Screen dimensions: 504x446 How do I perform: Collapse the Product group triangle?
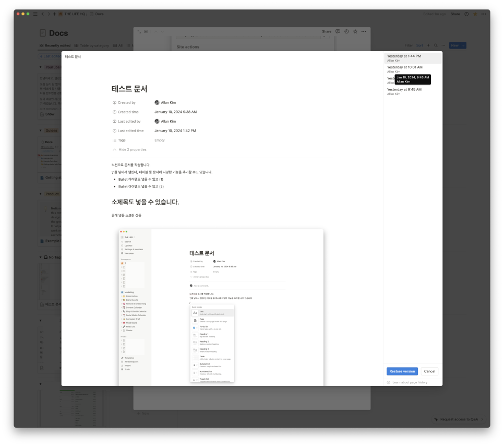click(x=41, y=194)
